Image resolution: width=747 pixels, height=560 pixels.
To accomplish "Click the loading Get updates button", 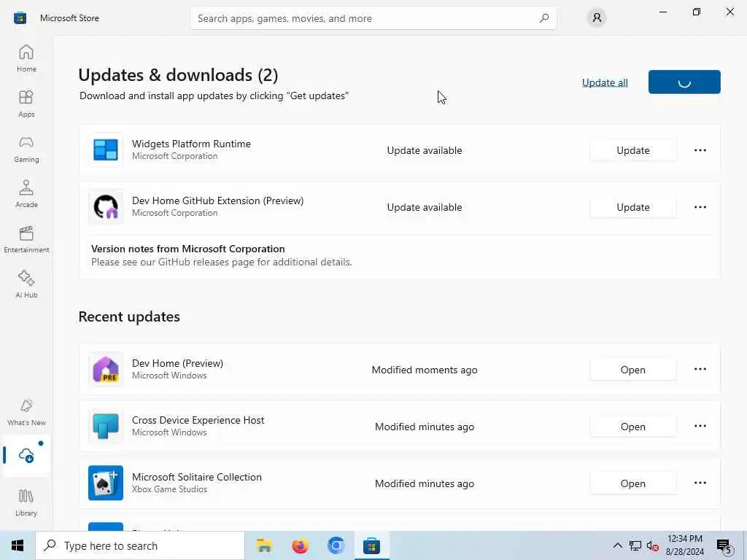I will [x=684, y=82].
